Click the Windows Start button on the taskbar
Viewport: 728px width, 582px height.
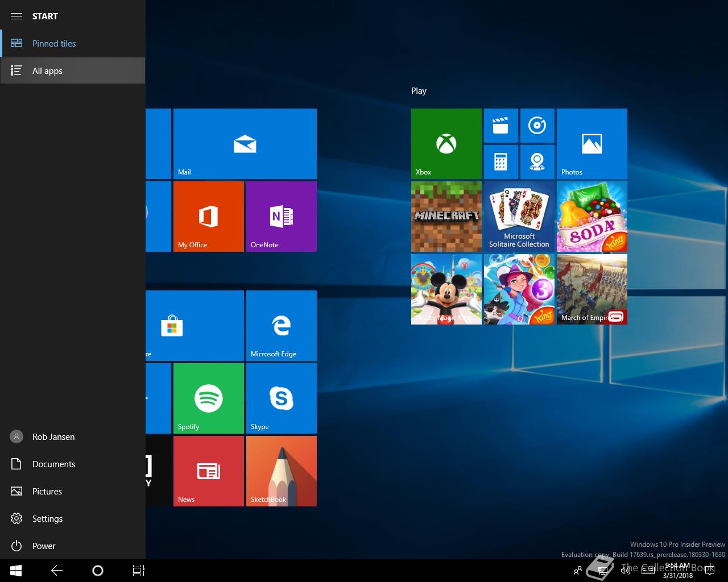[x=16, y=571]
